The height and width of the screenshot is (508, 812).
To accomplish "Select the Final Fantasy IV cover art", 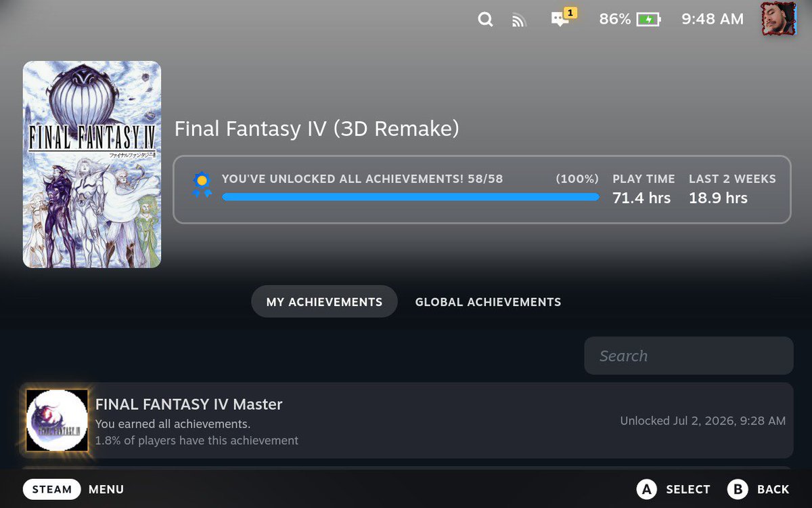I will click(x=92, y=165).
